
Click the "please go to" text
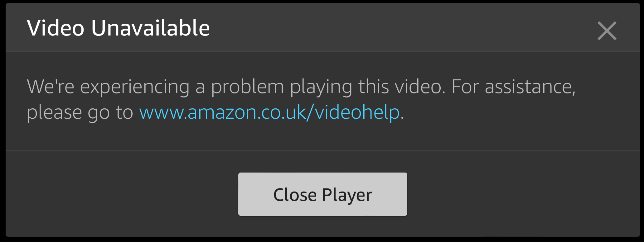click(x=80, y=113)
